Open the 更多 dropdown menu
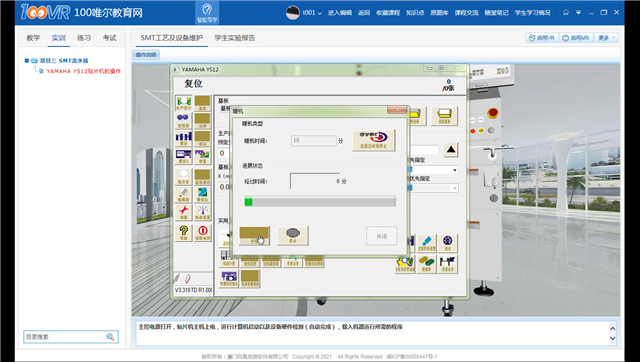Screen dimensions: 640x362 pyautogui.click(x=606, y=38)
